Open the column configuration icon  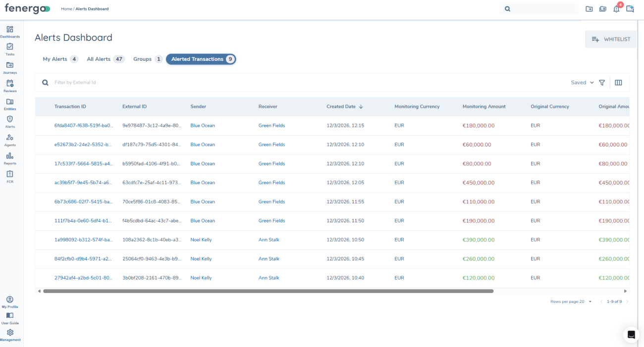(618, 83)
